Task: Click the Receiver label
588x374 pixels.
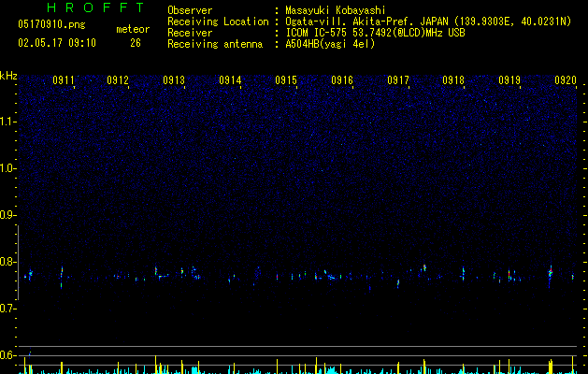Action: [190, 33]
